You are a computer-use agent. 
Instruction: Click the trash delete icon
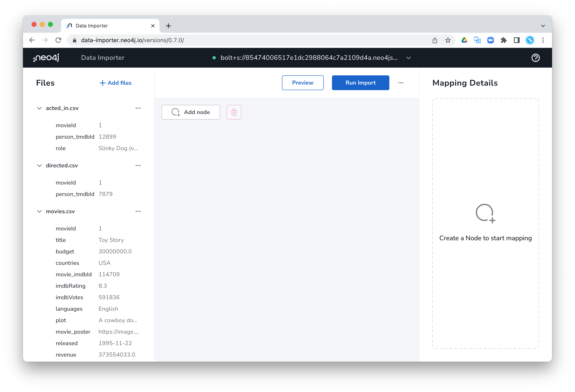click(234, 112)
